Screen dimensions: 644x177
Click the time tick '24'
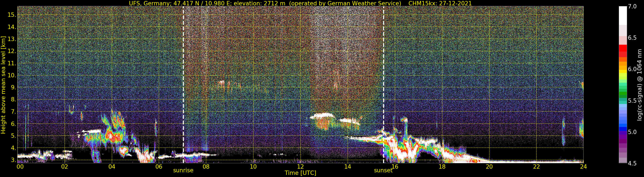[583, 166]
